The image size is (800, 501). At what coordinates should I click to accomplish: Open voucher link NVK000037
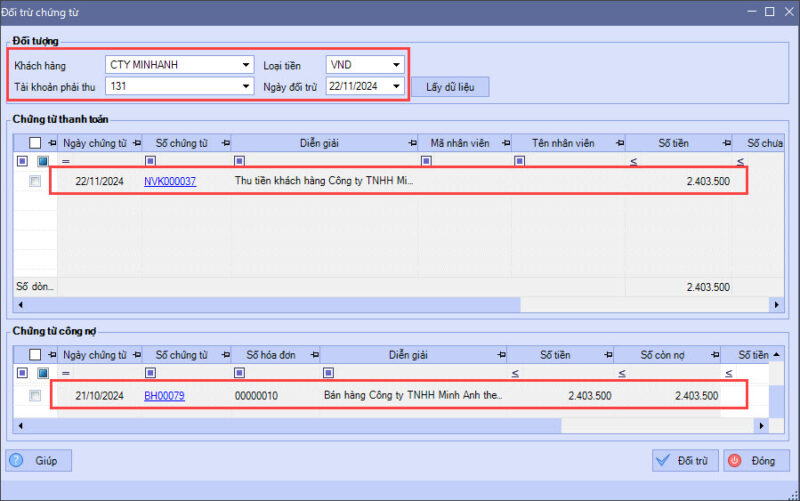pyautogui.click(x=170, y=181)
